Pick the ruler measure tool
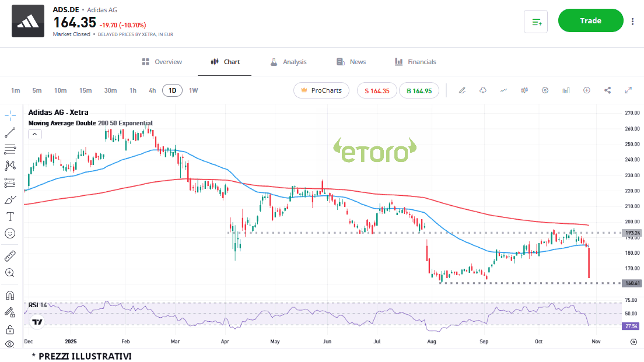The image size is (644, 362). coord(10,255)
